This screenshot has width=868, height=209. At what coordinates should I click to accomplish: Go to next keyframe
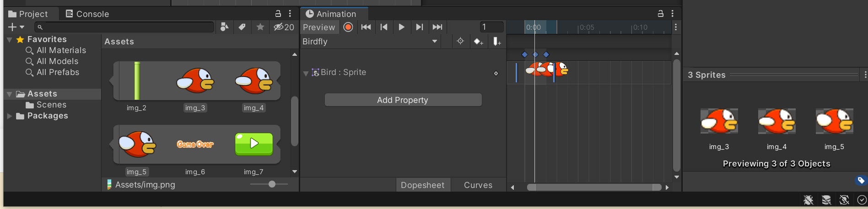pyautogui.click(x=419, y=27)
